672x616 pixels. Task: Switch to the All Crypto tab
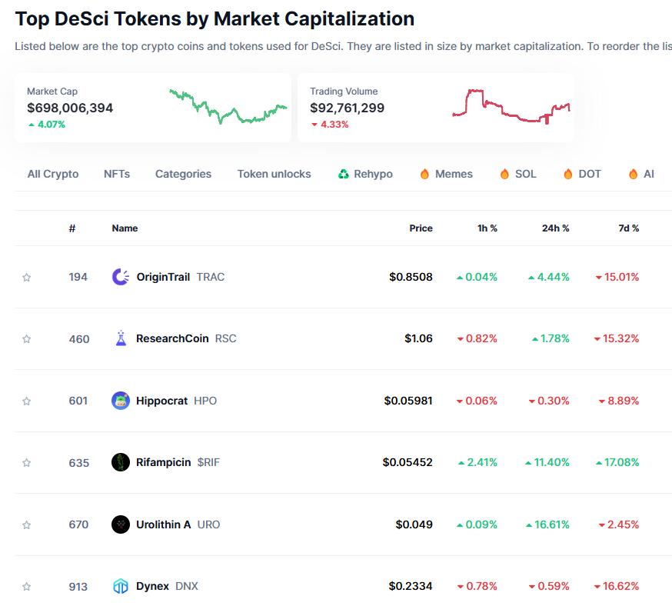(x=52, y=174)
